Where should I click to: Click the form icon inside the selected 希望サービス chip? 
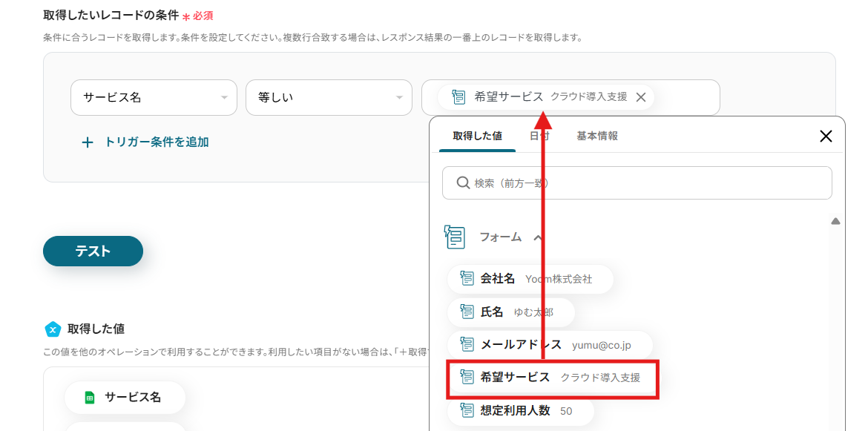pyautogui.click(x=458, y=97)
